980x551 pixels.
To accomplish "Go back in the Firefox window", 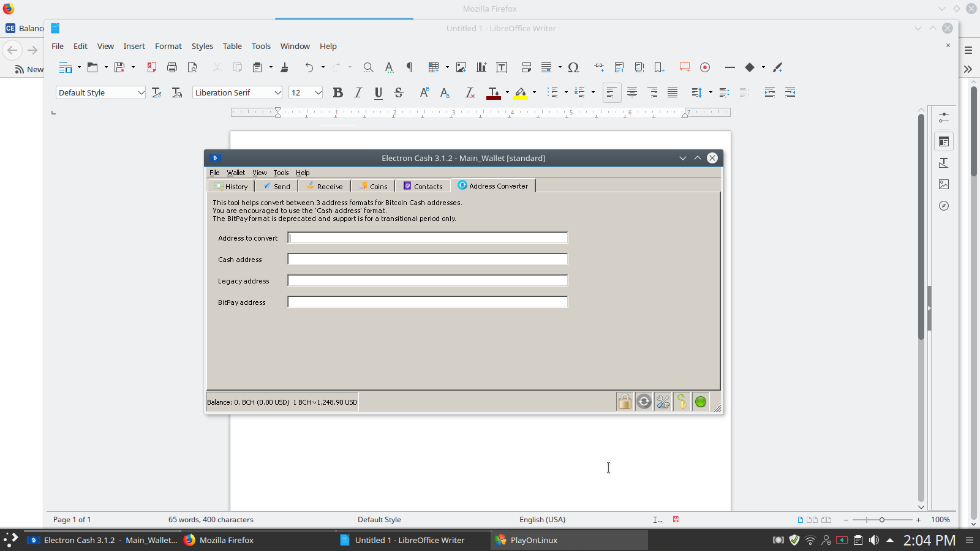I will pyautogui.click(x=12, y=50).
